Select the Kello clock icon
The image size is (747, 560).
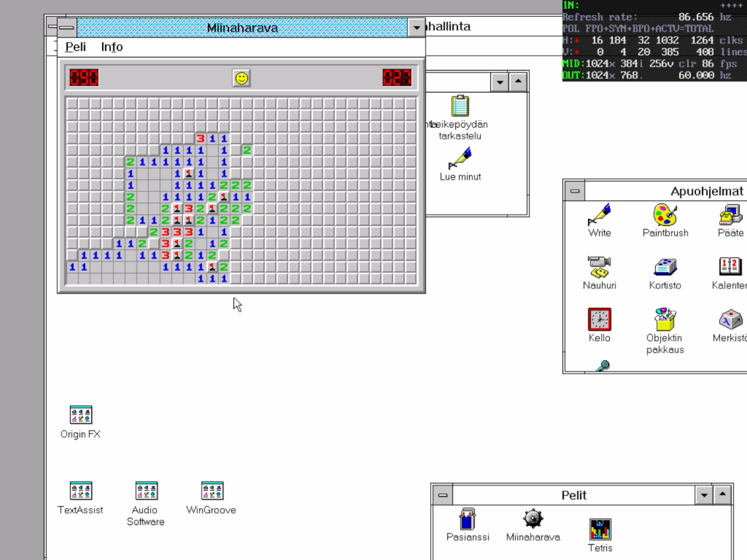[x=599, y=320]
